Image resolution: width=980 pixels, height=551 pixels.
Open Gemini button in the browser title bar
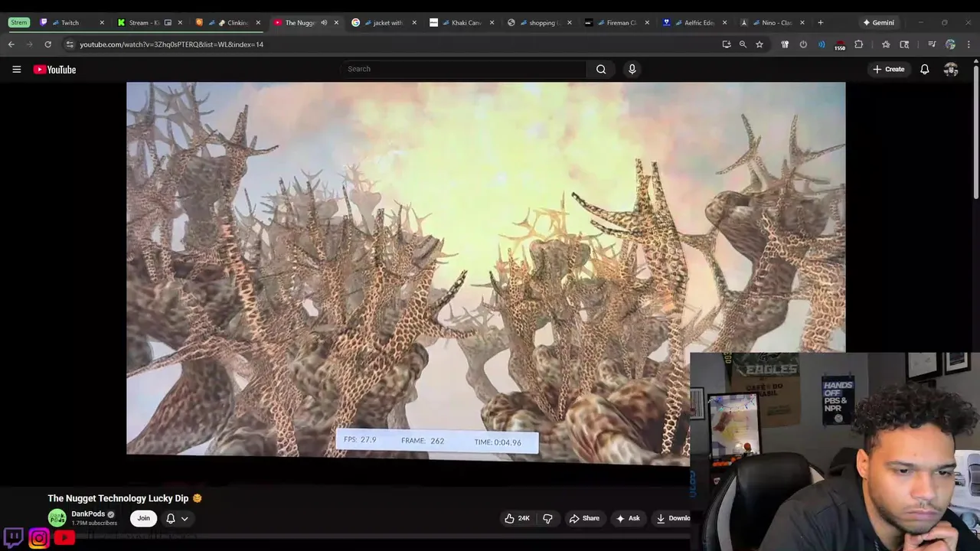878,22
